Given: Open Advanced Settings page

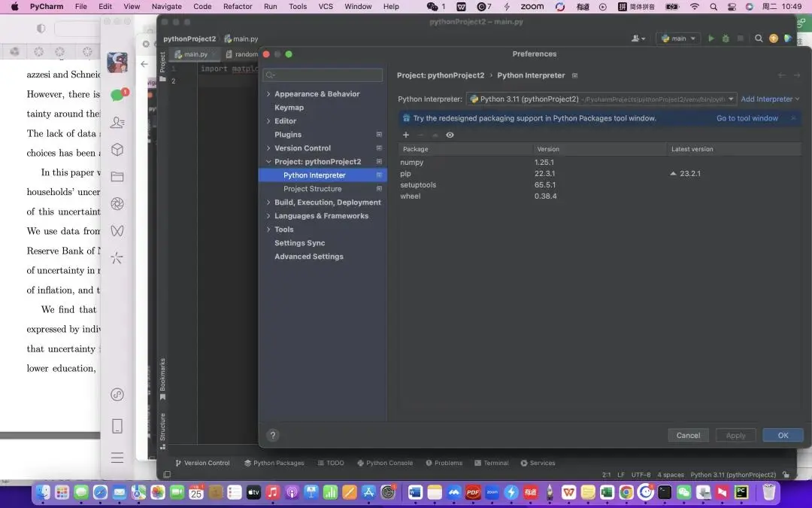Looking at the screenshot, I should pos(309,256).
